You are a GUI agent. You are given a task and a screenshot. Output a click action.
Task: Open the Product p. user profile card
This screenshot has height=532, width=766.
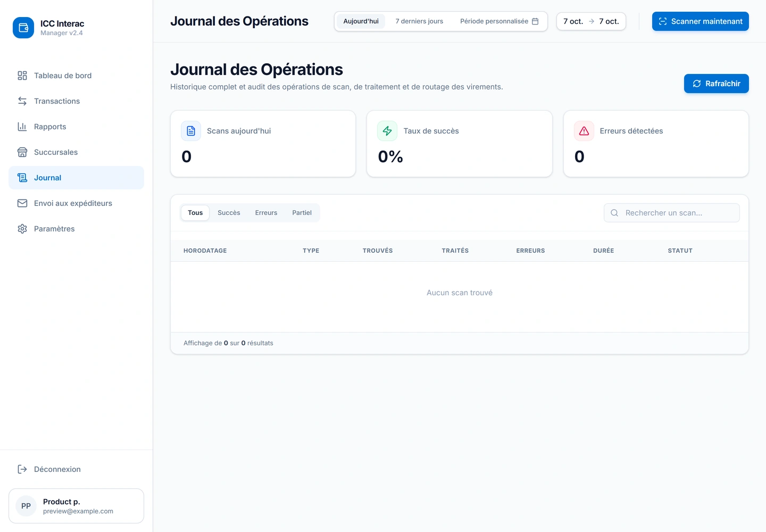(x=76, y=506)
